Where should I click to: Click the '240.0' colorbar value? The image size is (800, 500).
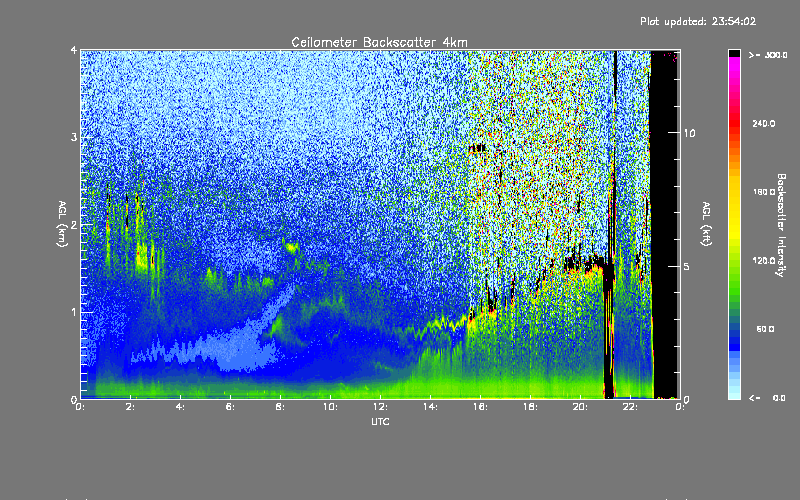point(764,123)
